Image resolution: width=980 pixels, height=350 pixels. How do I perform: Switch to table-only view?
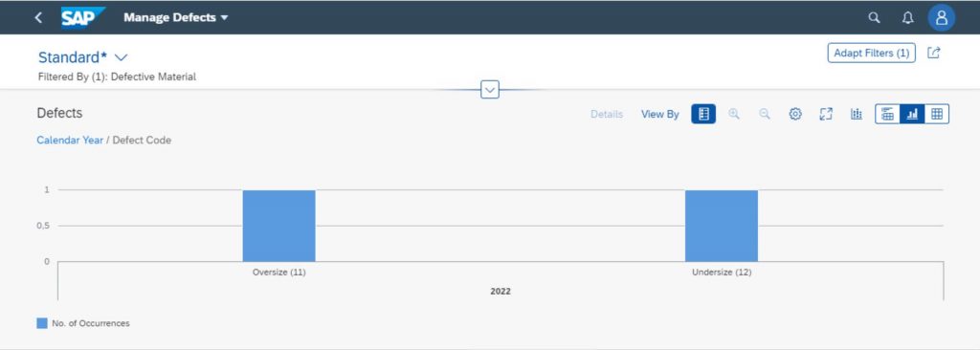coord(936,114)
